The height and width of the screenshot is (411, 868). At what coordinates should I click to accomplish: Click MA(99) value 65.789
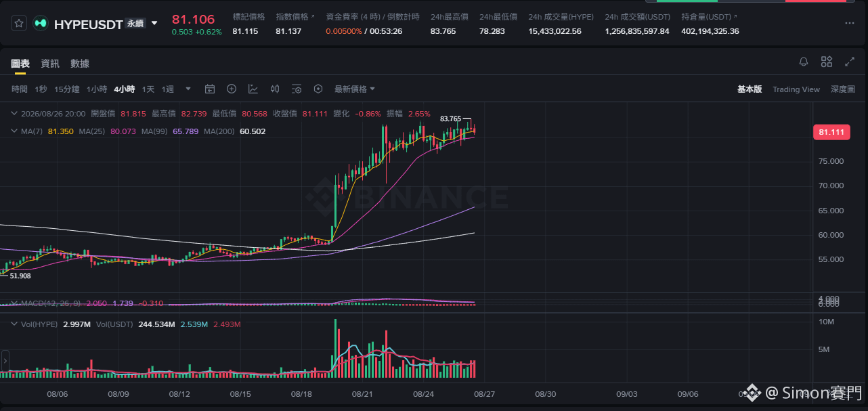pyautogui.click(x=186, y=131)
